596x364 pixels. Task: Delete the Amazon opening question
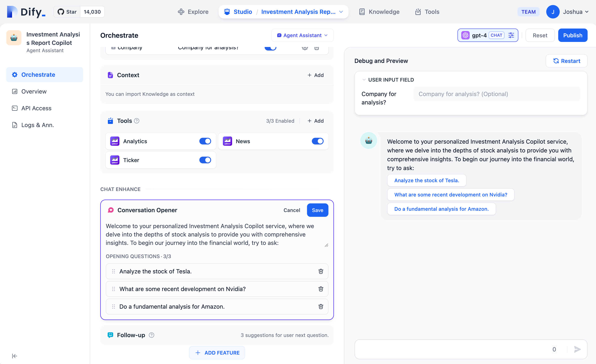(321, 307)
